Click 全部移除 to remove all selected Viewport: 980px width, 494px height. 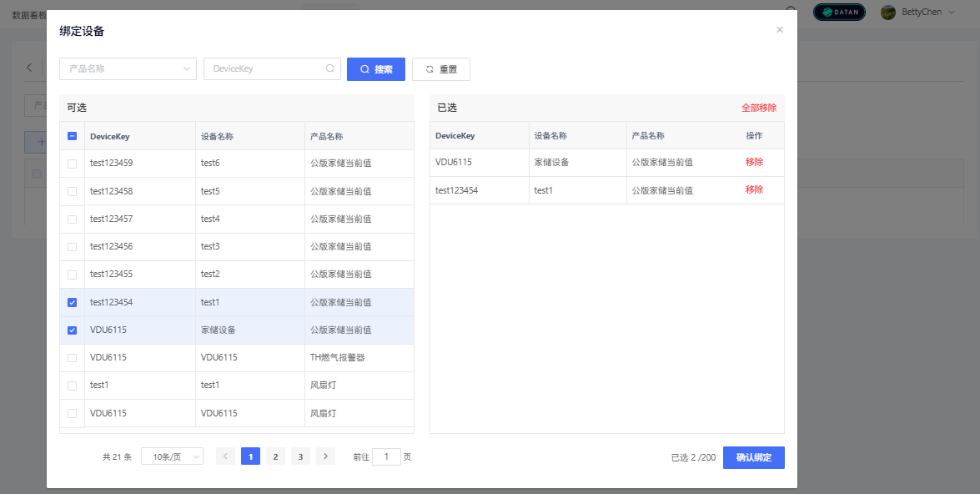759,108
